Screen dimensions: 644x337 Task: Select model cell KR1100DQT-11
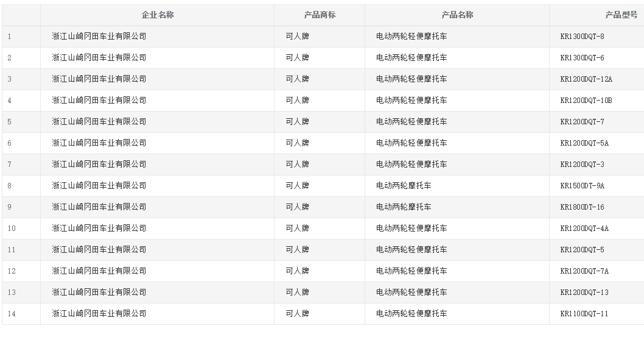click(x=584, y=314)
